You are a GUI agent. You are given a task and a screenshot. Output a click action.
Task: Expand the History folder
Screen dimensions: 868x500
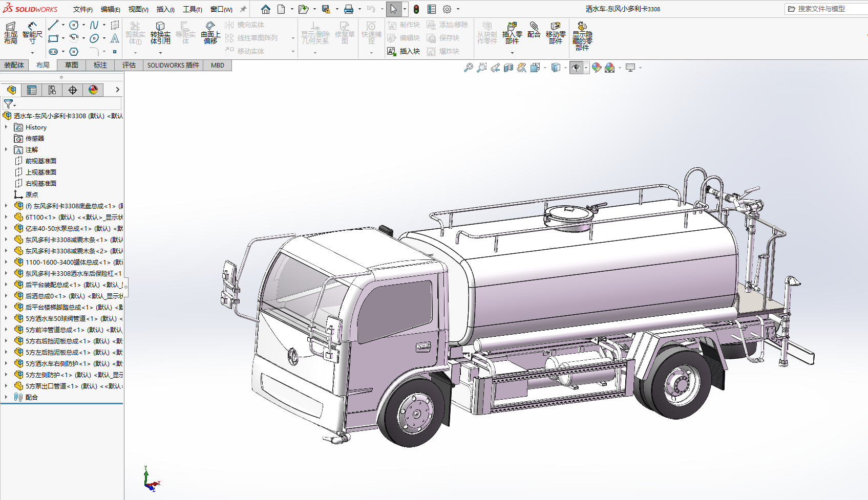click(x=6, y=127)
